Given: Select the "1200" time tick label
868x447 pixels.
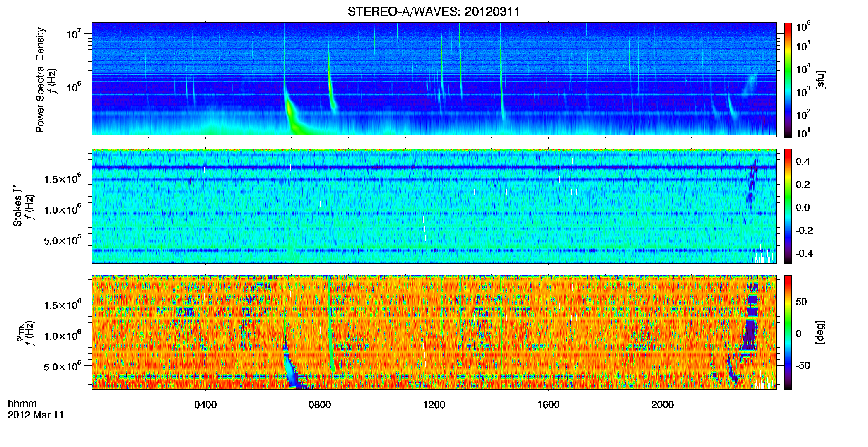Looking at the screenshot, I should coord(434,404).
